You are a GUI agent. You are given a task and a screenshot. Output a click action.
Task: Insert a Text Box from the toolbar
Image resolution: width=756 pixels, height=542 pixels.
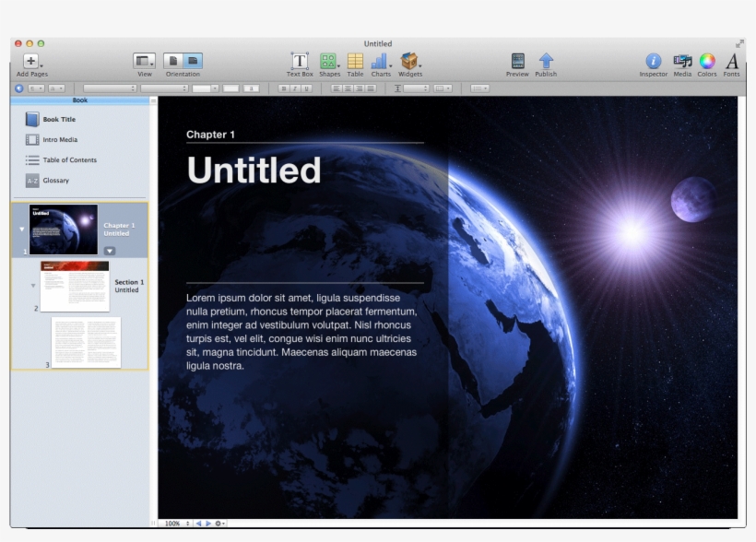(300, 61)
